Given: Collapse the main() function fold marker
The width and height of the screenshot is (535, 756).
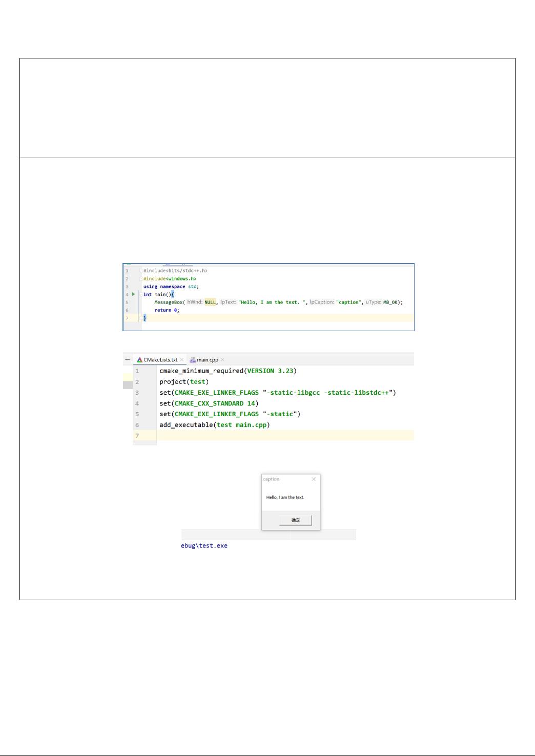Looking at the screenshot, I should [x=141, y=295].
